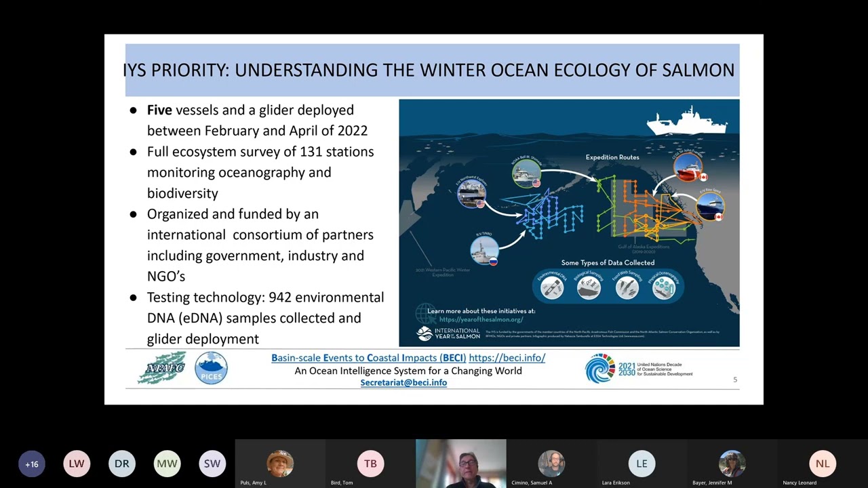This screenshot has height=488, width=868.
Task: Open Jennifer M Bayer video tile
Action: coord(732,464)
